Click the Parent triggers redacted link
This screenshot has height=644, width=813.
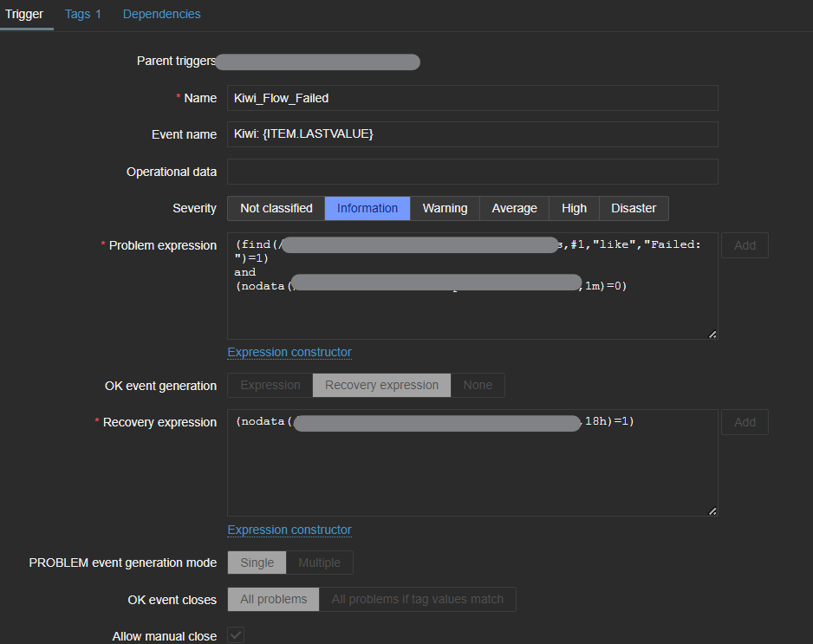pos(318,62)
